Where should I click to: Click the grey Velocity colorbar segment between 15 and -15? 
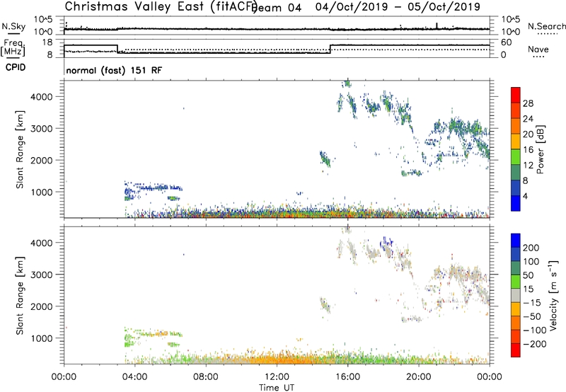pyautogui.click(x=516, y=295)
